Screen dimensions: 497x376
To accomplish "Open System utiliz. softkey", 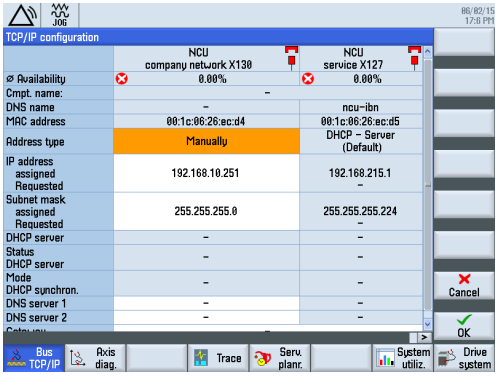I will pos(403,358).
